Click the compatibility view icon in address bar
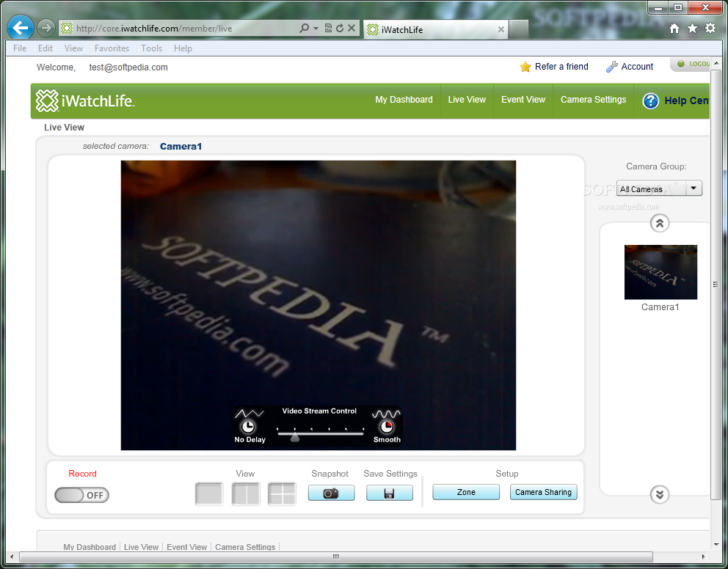The height and width of the screenshot is (569, 728). point(328,29)
